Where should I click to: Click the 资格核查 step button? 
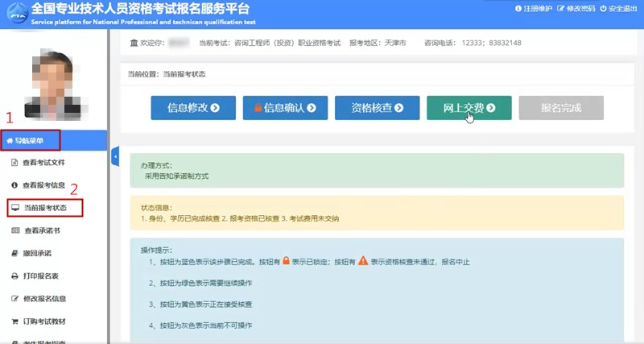click(x=377, y=108)
